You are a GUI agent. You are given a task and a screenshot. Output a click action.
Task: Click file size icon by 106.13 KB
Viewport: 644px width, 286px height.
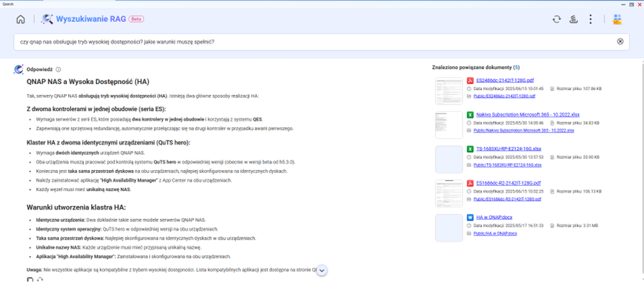pos(553,191)
